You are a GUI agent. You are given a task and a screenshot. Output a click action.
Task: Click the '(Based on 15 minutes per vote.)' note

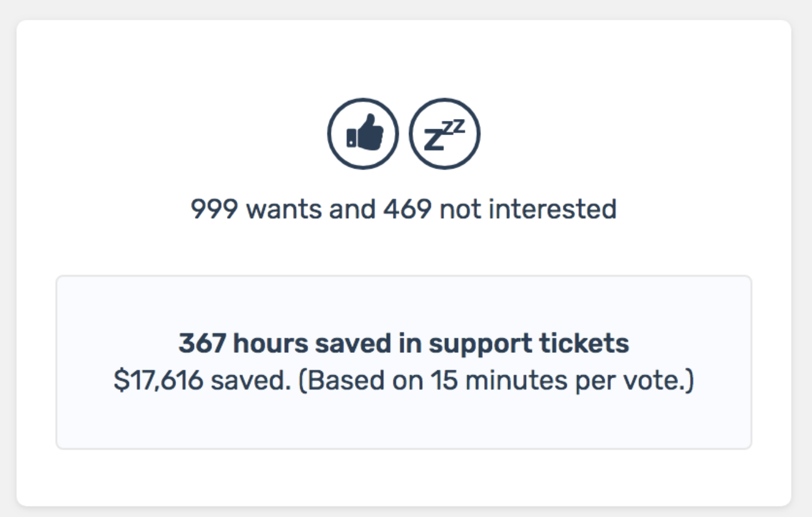pyautogui.click(x=496, y=381)
